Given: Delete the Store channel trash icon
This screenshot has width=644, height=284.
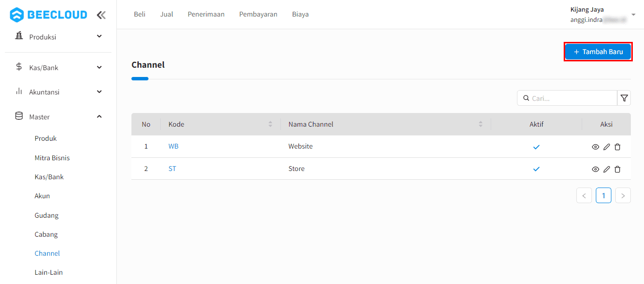Looking at the screenshot, I should click(617, 170).
